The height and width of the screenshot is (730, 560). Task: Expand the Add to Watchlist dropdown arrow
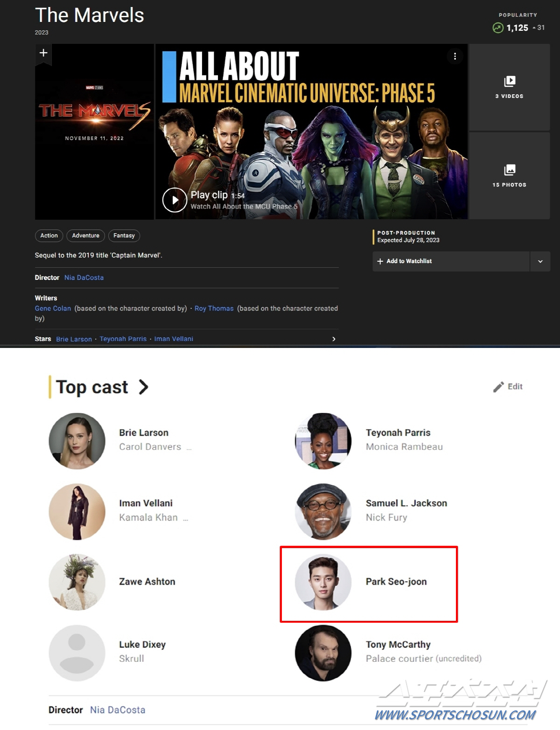[540, 262]
